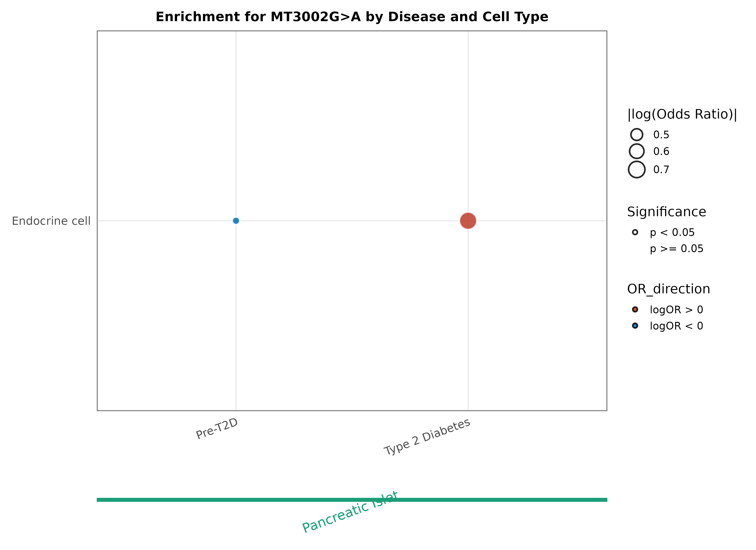The width and height of the screenshot is (756, 550).
Task: Click the blue Pre-T2D data point
Action: click(236, 221)
